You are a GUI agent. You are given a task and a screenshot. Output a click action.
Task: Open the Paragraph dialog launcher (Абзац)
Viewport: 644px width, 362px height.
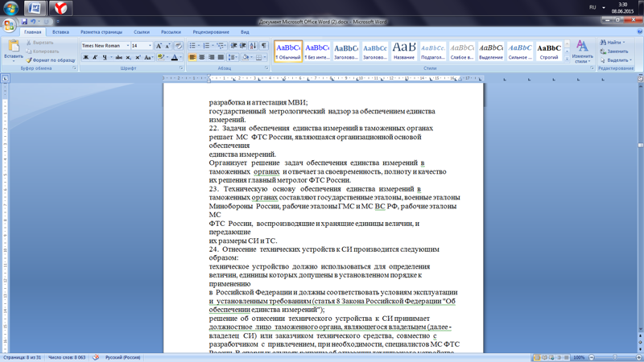click(266, 68)
